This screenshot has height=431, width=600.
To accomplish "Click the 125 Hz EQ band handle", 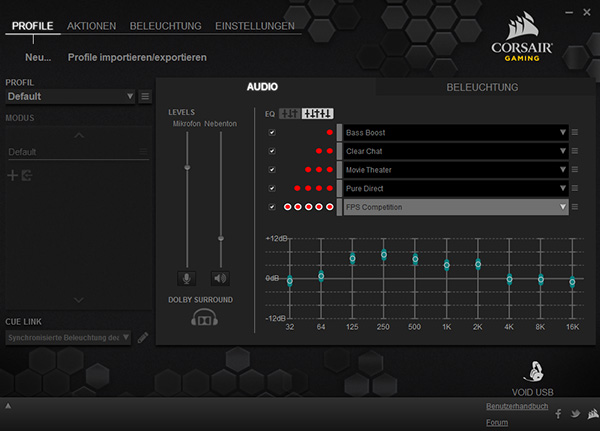I will [352, 258].
